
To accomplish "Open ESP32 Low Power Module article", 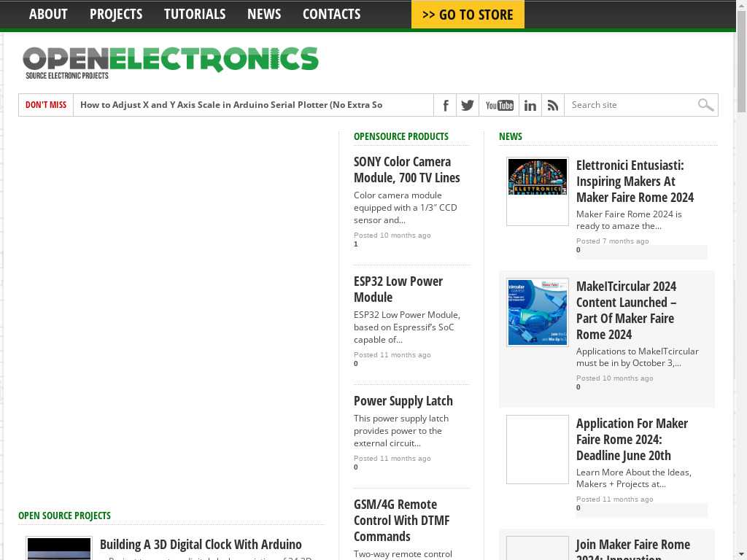I will click(x=398, y=289).
